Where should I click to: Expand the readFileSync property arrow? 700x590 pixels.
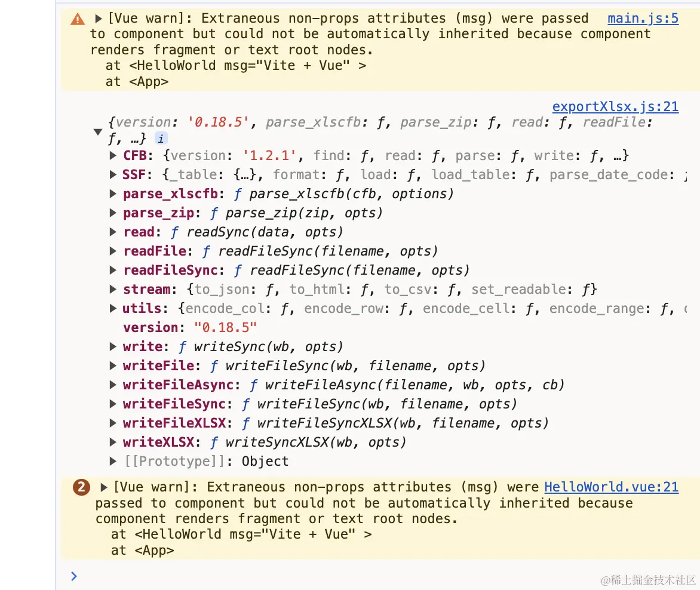tap(113, 270)
